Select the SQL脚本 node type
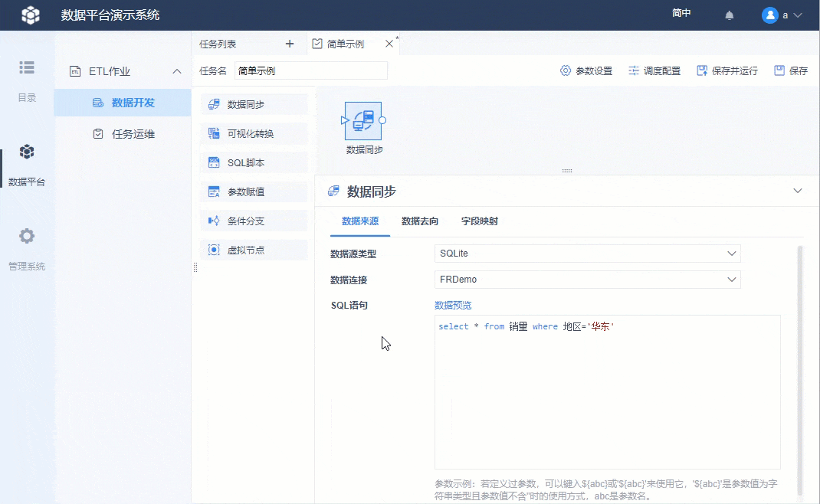The width and height of the screenshot is (820, 504). [254, 162]
